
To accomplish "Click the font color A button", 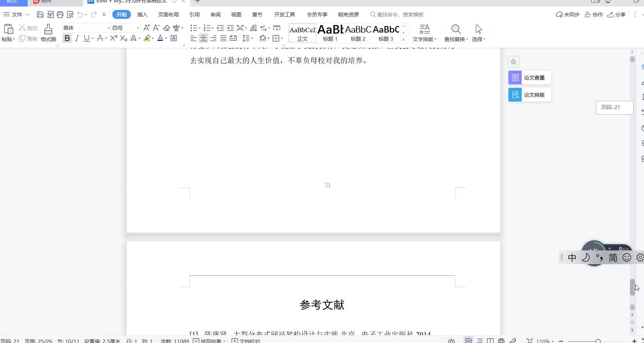I will (160, 38).
